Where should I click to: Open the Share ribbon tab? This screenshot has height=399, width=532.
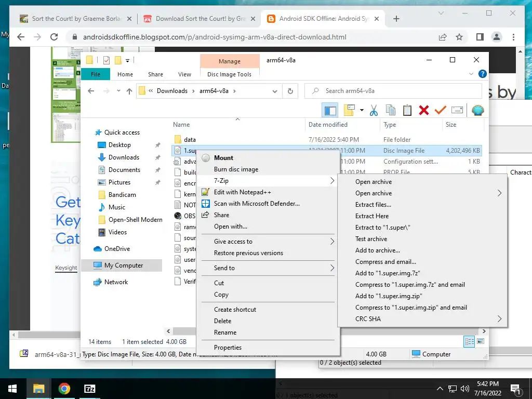(155, 74)
